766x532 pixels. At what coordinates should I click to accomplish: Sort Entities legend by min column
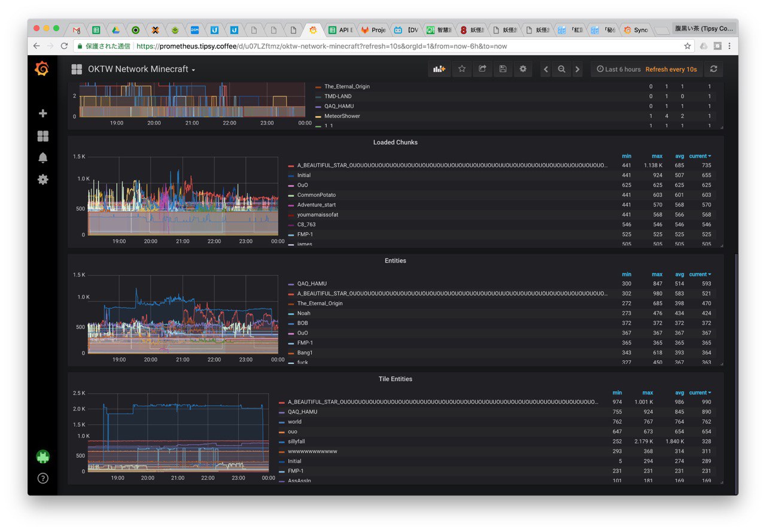pos(627,275)
